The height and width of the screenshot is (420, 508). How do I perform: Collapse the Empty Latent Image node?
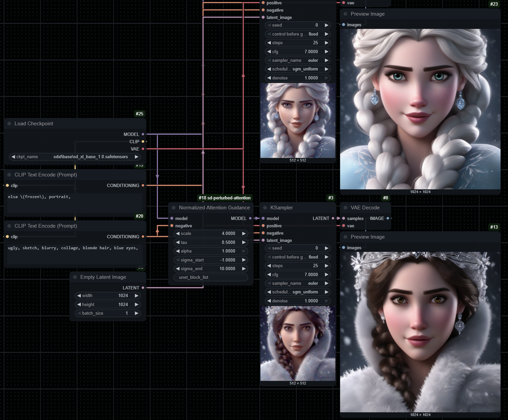[75, 277]
